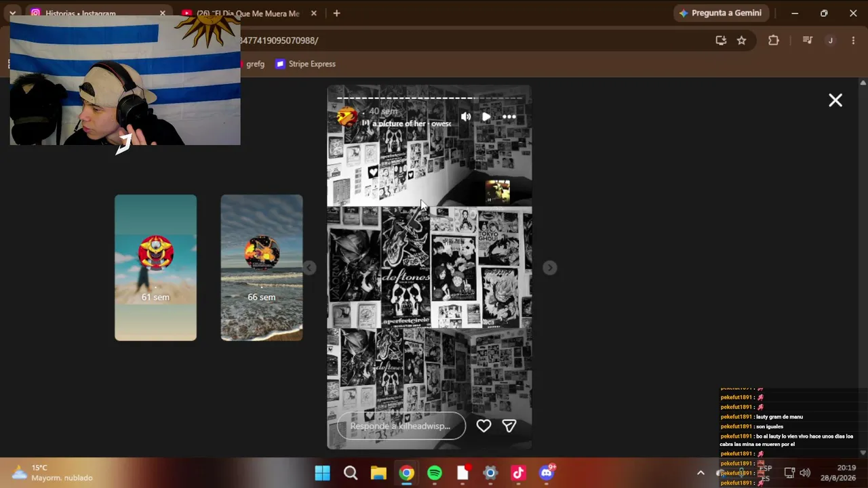
Task: Open the '66 sem' story thumbnail
Action: (262, 268)
